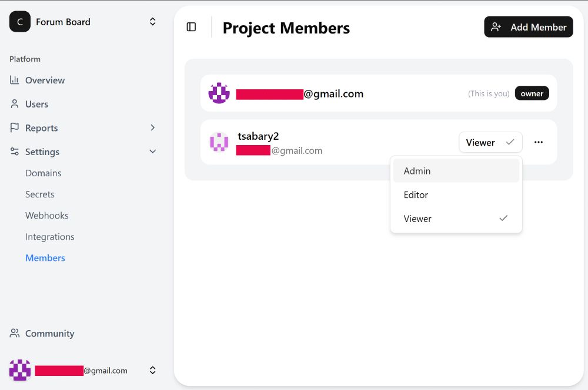Expand the Reports submenu chevron
Image resolution: width=588 pixels, height=390 pixels.
point(152,127)
